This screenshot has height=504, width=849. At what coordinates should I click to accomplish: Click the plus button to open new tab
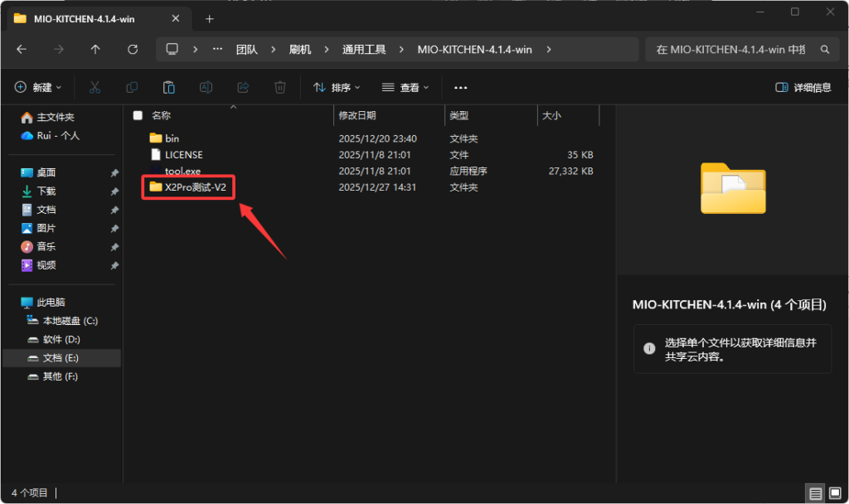click(x=209, y=17)
